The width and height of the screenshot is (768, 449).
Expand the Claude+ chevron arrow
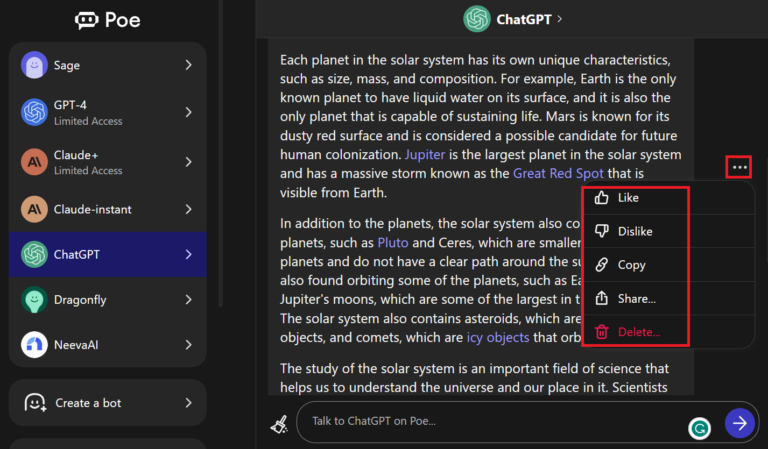[189, 162]
